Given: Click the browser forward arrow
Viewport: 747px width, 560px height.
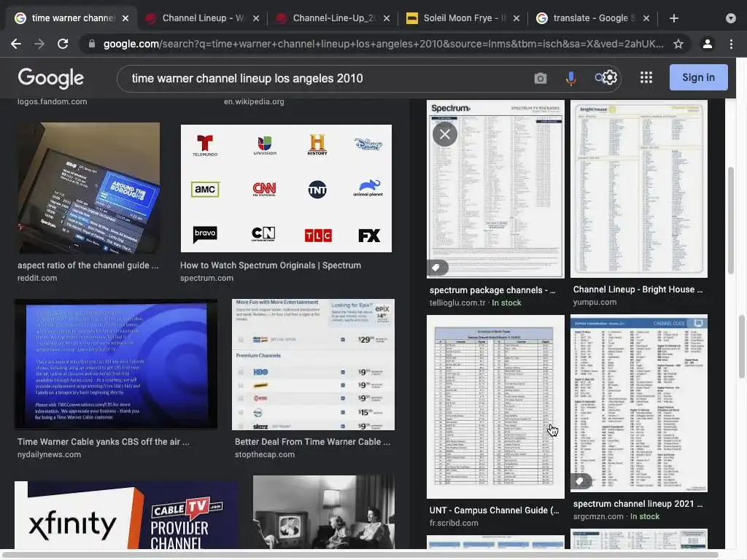Looking at the screenshot, I should pos(39,44).
